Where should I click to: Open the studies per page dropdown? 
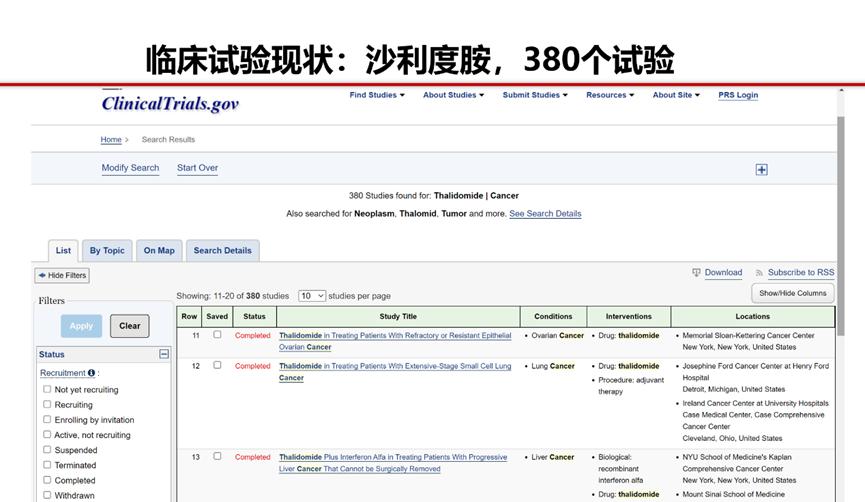[x=312, y=296]
